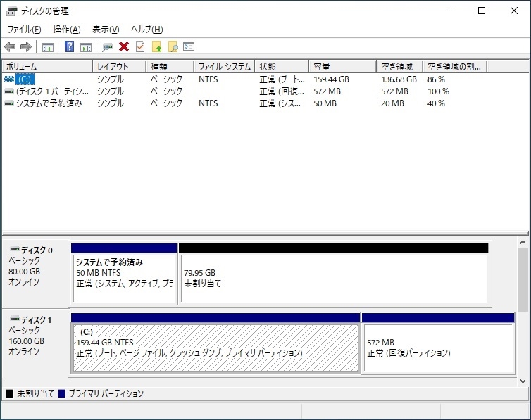Select the ディスク 1 disk label

click(x=35, y=343)
